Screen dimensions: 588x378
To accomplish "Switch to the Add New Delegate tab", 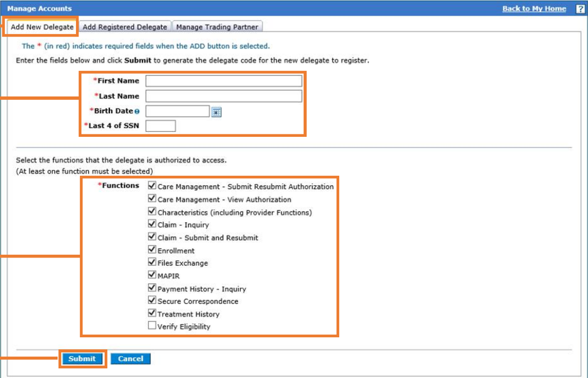I will click(42, 27).
